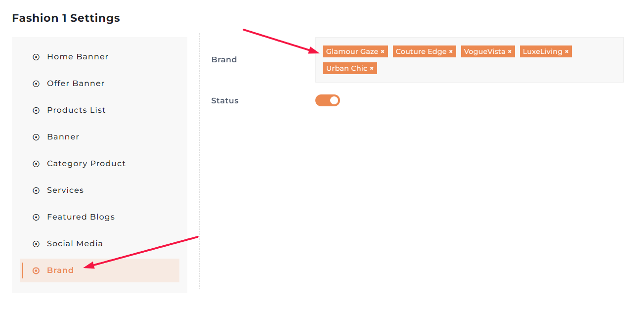Remove the Urban Chic brand tag
The width and height of the screenshot is (644, 314).
pos(372,69)
